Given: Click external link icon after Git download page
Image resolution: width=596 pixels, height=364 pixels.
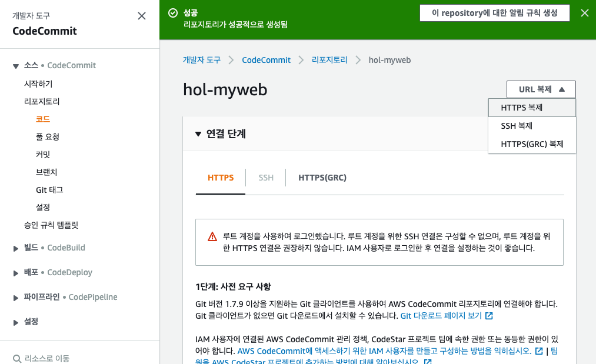Looking at the screenshot, I should pyautogui.click(x=489, y=316).
